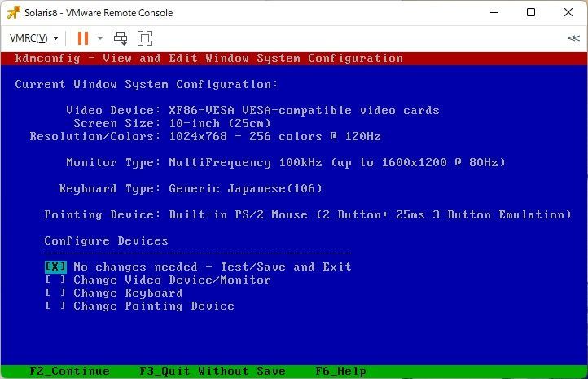Click the "Screen Size:" label
This screenshot has width=588, height=379.
pyautogui.click(x=117, y=123)
